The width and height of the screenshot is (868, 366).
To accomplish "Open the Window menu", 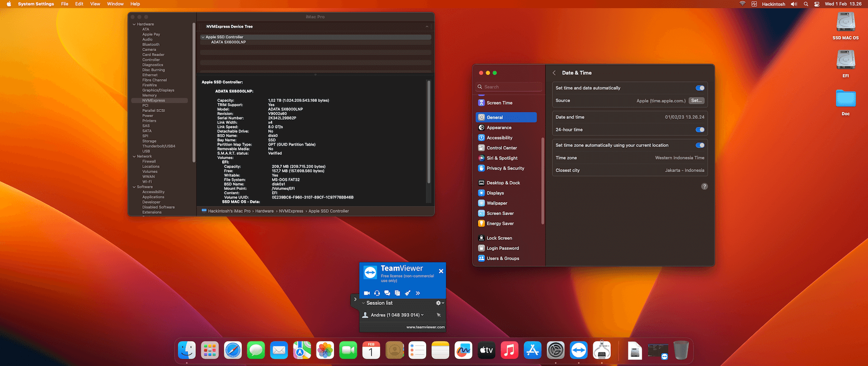I will click(x=115, y=4).
